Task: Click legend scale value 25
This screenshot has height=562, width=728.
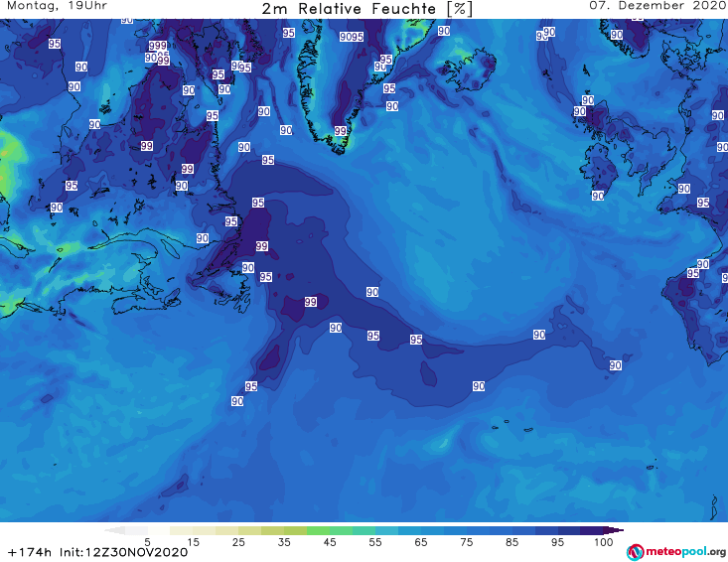Action: tap(238, 542)
